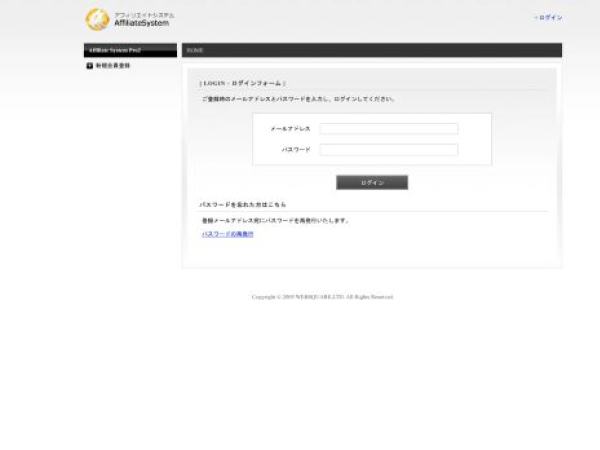Click the new member registration square icon
Viewport: 600px width, 450px height.
pyautogui.click(x=90, y=66)
